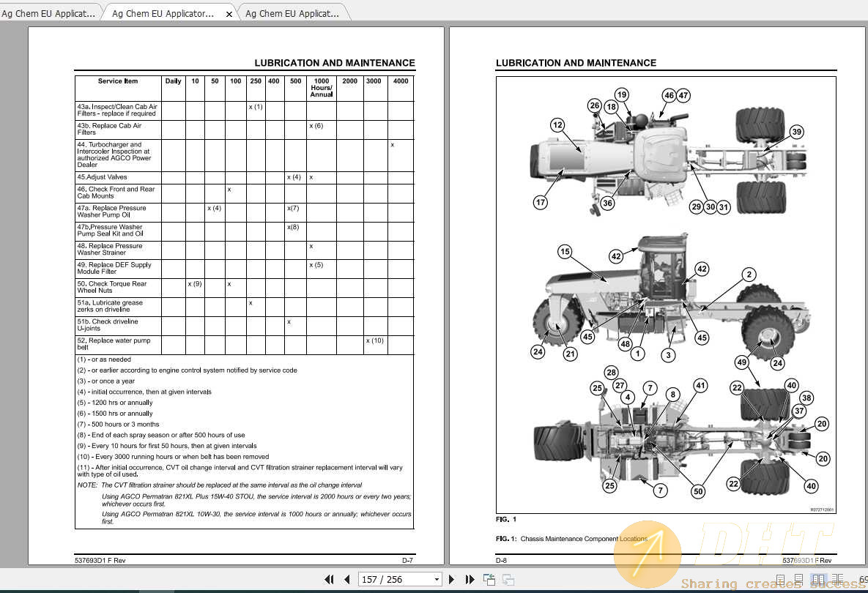Viewport: 868px width, 593px height.
Task: Go to the next page
Action: [452, 579]
